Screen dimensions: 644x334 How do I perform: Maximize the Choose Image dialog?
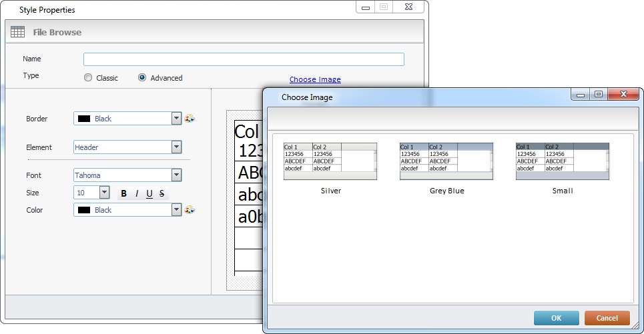click(599, 95)
